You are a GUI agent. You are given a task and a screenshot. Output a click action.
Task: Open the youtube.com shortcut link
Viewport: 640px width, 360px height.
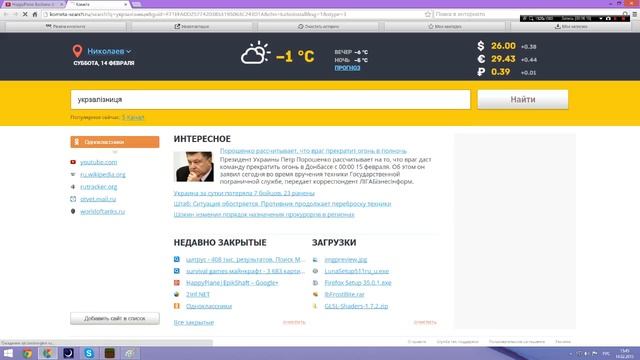98,162
